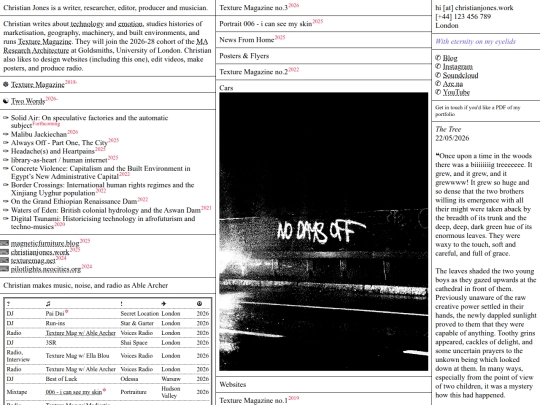Click '3SR' table cell
The width and height of the screenshot is (540, 405).
(x=51, y=343)
